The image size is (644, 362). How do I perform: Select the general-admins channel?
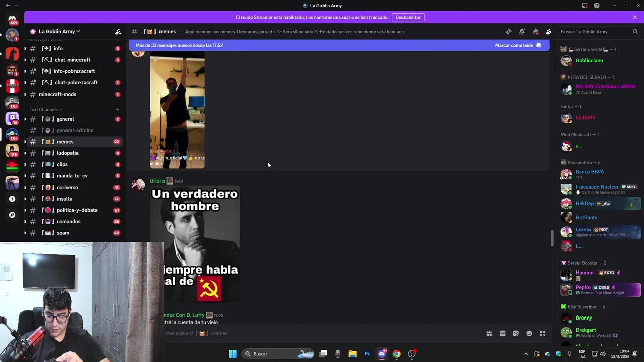coord(73,130)
